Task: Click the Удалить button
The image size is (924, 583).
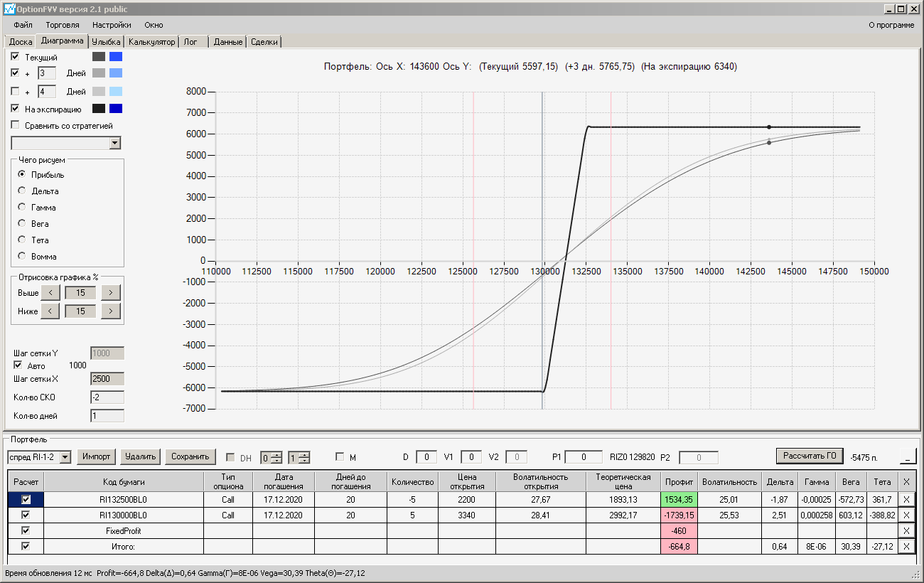Action: pyautogui.click(x=140, y=456)
